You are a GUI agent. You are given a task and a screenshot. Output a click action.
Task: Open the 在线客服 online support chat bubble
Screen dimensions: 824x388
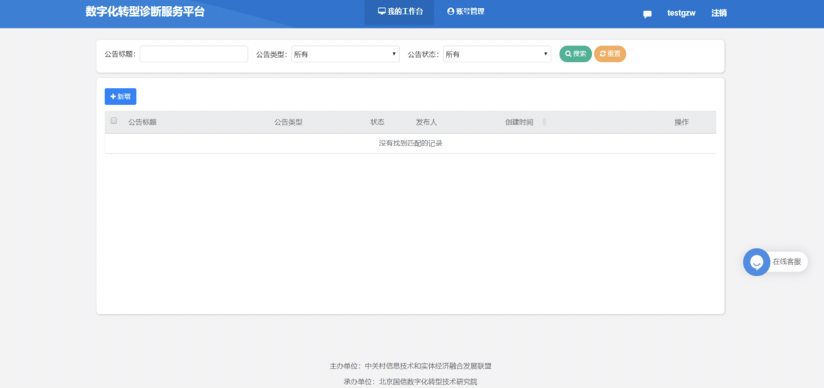point(775,262)
